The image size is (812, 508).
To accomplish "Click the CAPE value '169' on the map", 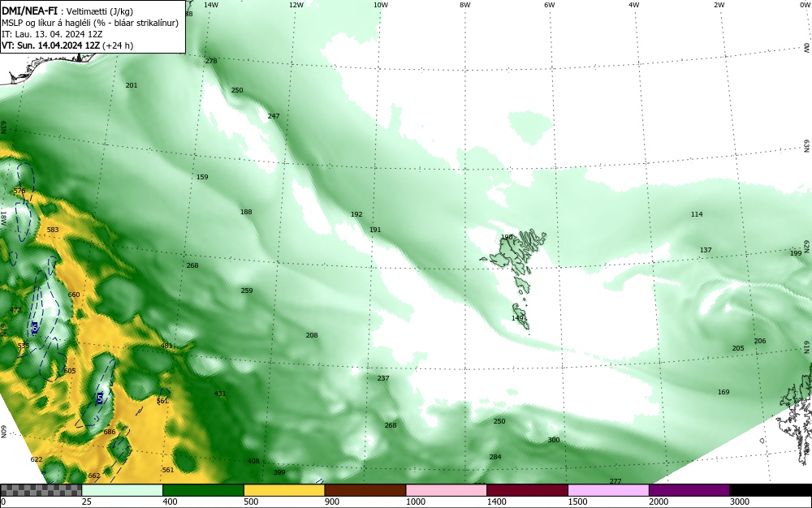I will click(x=723, y=392).
